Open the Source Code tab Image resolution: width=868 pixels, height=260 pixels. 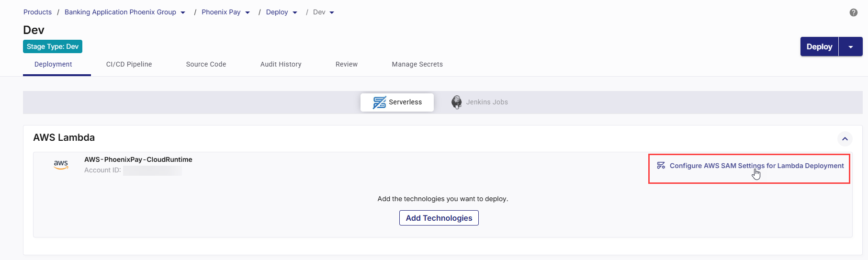pyautogui.click(x=206, y=64)
